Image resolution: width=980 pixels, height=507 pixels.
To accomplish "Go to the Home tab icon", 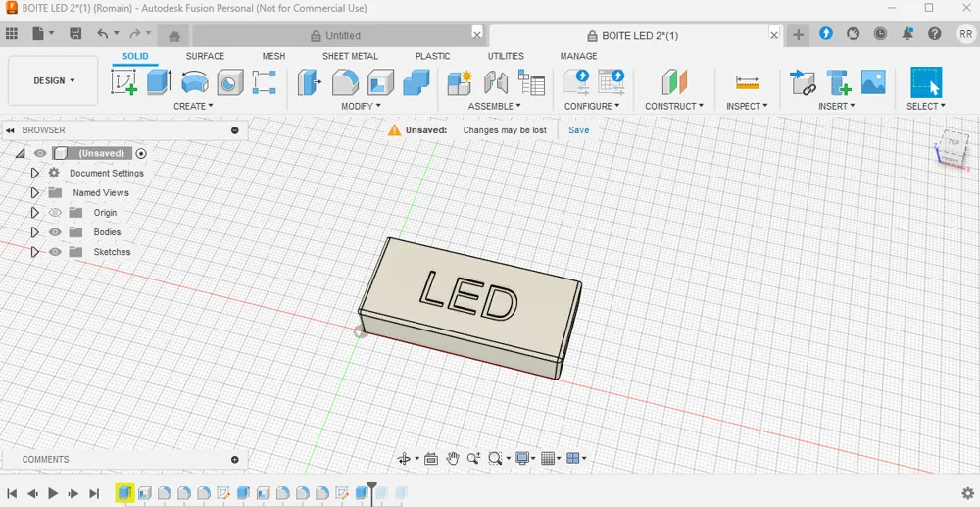I will click(x=174, y=35).
